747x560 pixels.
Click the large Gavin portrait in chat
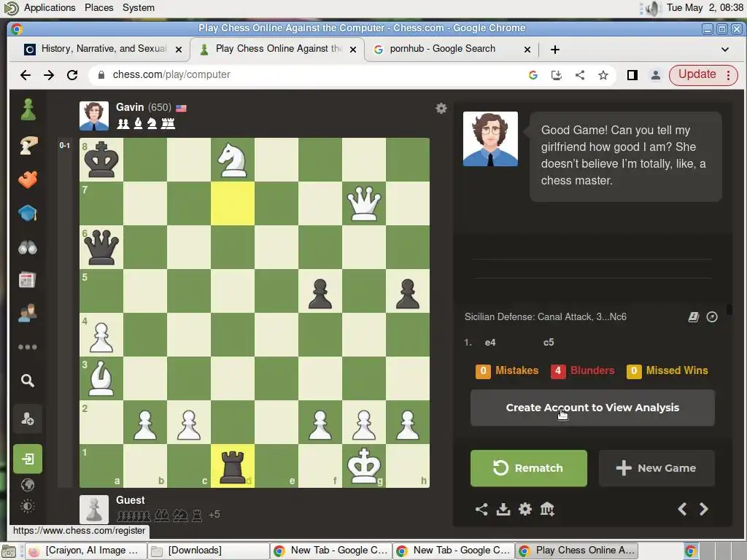pos(490,139)
